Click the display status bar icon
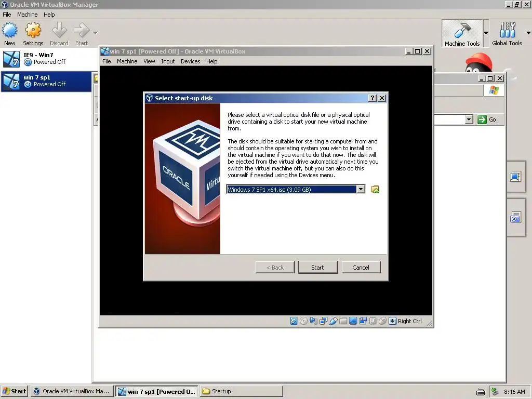Viewport: 532px width, 399px height. pyautogui.click(x=353, y=321)
